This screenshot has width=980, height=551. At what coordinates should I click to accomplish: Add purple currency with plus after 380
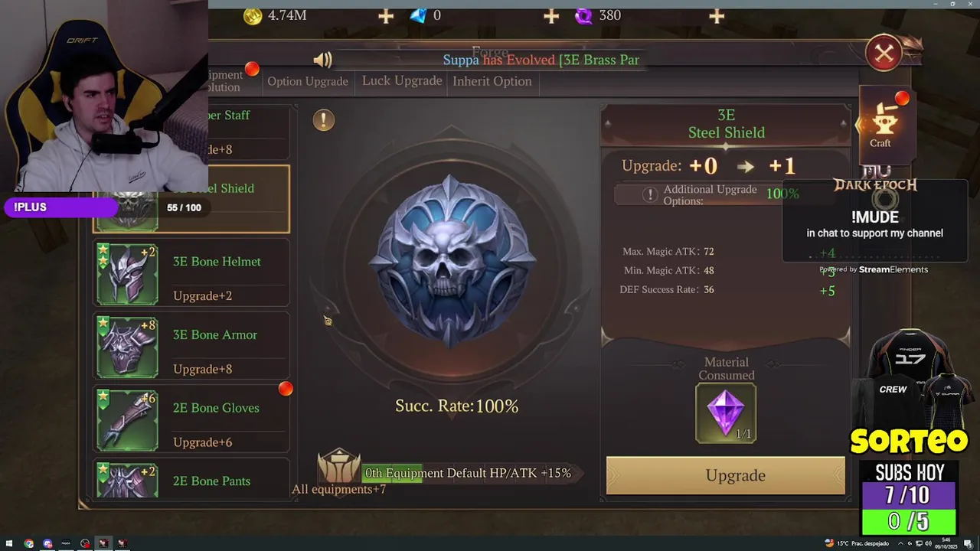click(717, 15)
